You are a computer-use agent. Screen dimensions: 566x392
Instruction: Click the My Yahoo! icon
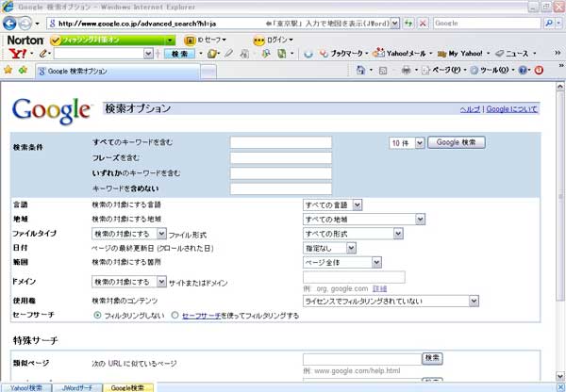click(x=441, y=54)
